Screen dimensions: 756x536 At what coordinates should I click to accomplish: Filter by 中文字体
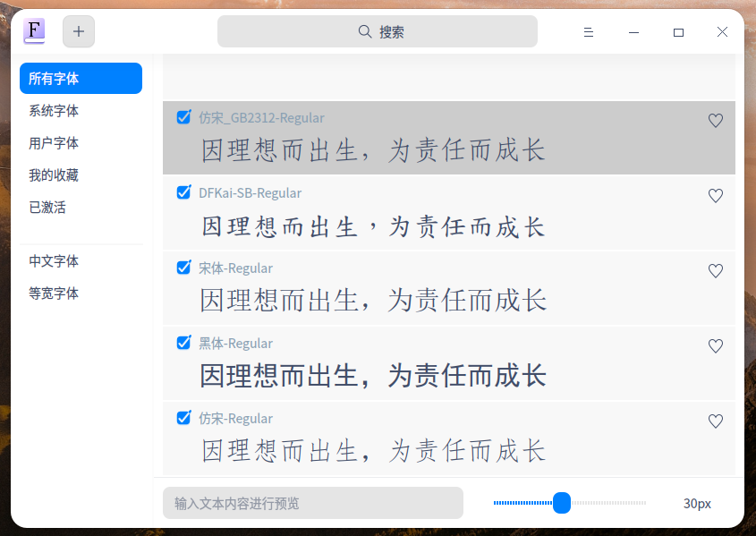click(81, 261)
